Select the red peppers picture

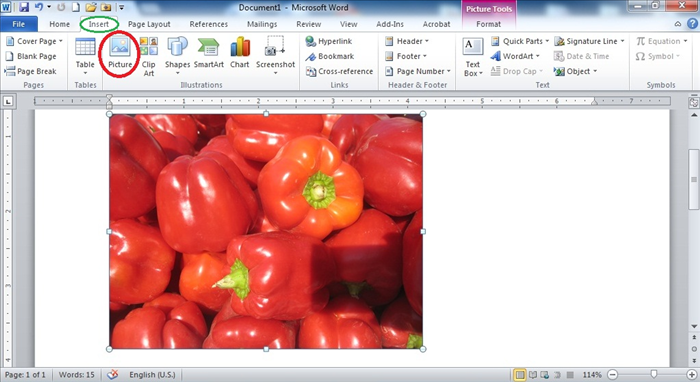pyautogui.click(x=266, y=231)
